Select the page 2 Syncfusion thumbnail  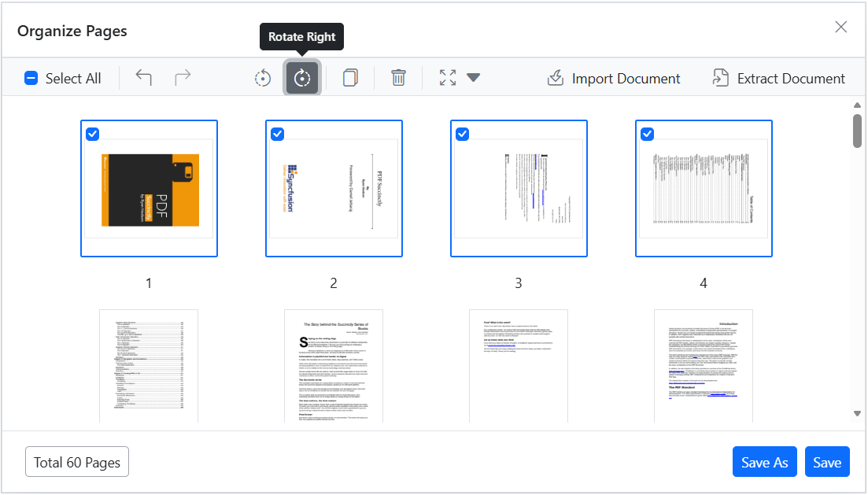[x=334, y=189]
